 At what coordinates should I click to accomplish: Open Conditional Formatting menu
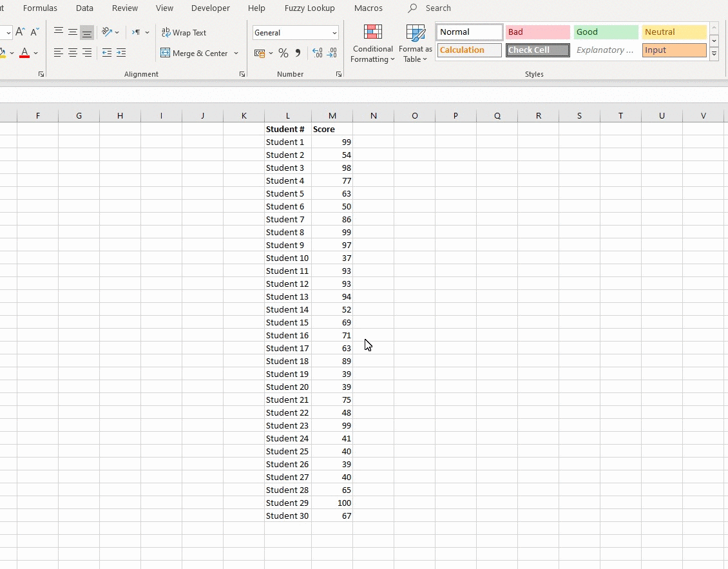372,44
